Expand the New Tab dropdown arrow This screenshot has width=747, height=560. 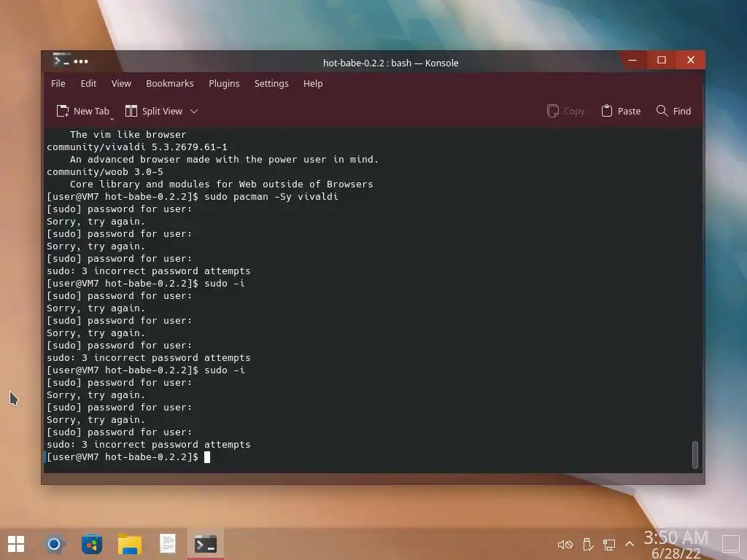[112, 119]
